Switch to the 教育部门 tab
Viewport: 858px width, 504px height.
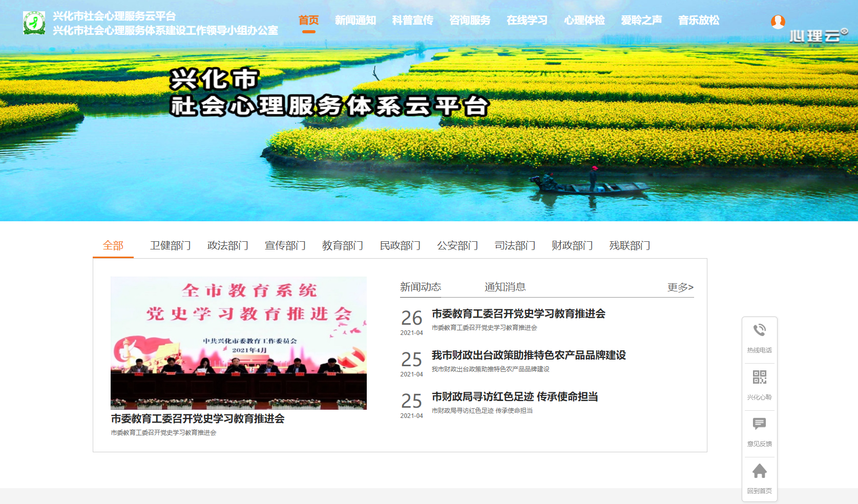pyautogui.click(x=342, y=246)
